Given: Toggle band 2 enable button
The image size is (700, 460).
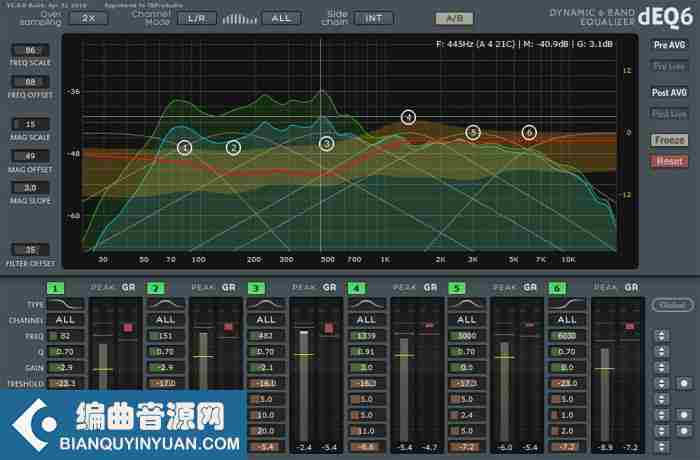Looking at the screenshot, I should (156, 289).
